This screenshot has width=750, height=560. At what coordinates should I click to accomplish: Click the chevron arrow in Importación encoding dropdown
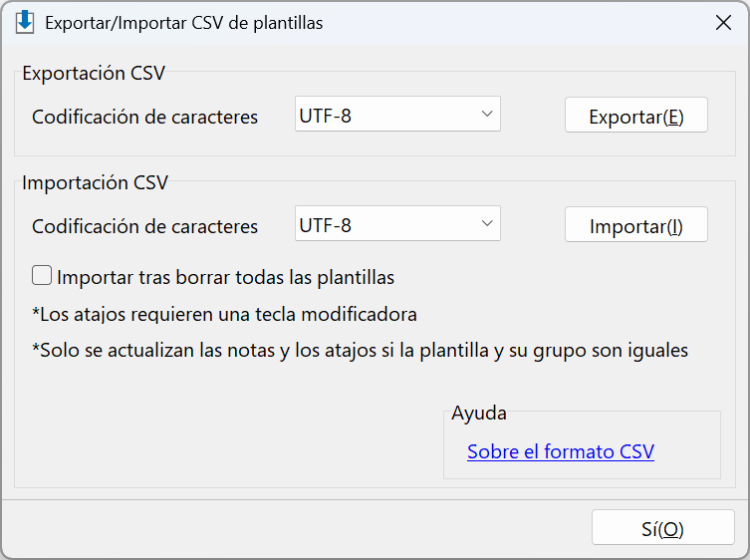[x=487, y=223]
